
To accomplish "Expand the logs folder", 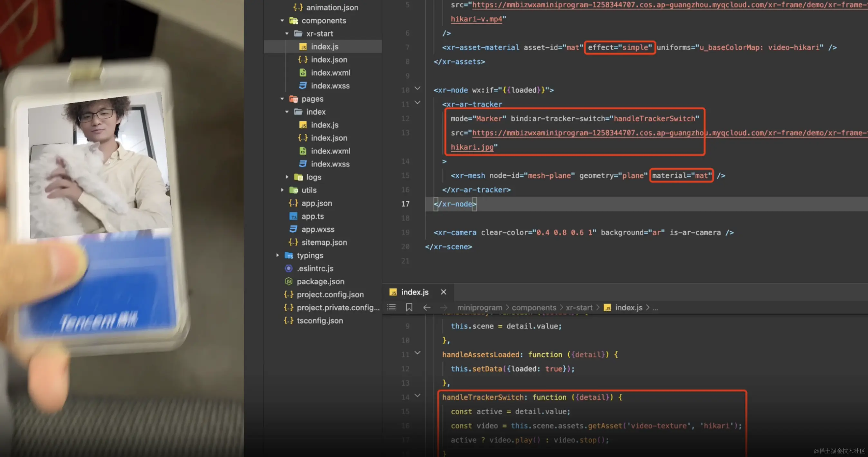I will (287, 177).
